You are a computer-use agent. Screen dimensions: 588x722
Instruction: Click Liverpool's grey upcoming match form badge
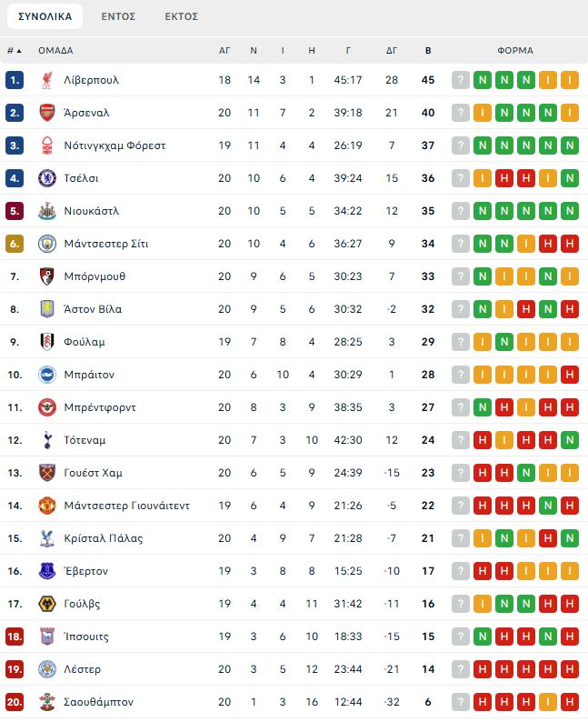tap(461, 80)
